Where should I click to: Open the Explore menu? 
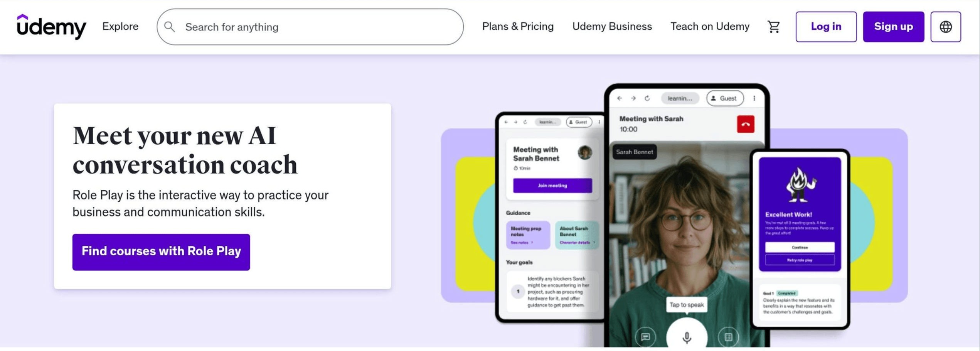point(120,26)
